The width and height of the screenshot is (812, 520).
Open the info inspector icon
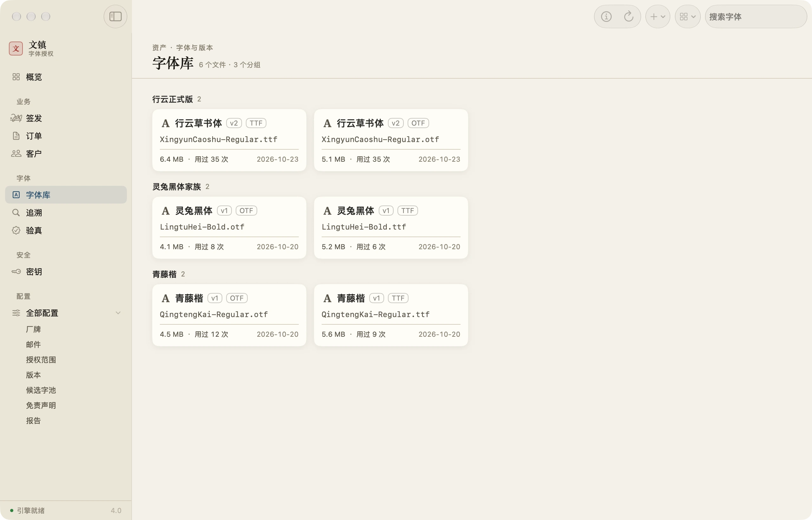pyautogui.click(x=606, y=16)
